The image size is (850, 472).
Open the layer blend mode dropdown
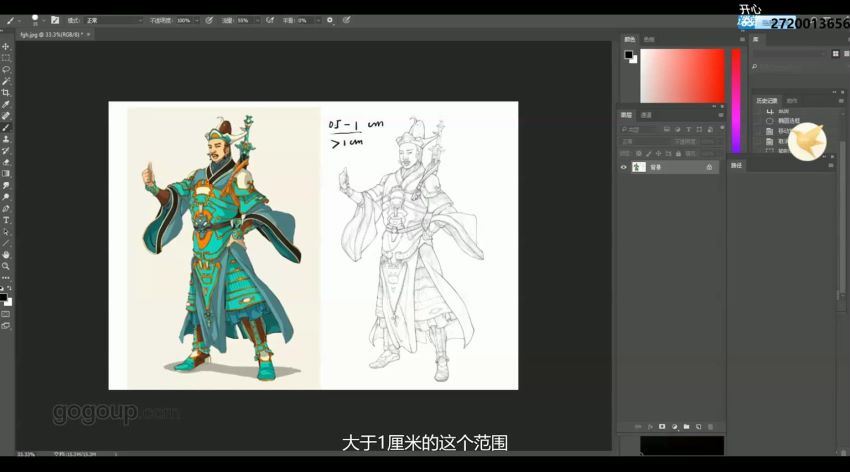point(645,141)
